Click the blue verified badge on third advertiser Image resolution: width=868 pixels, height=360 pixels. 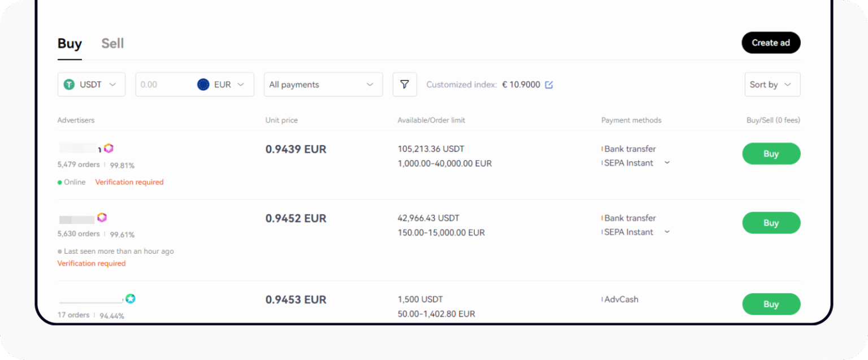pyautogui.click(x=131, y=299)
